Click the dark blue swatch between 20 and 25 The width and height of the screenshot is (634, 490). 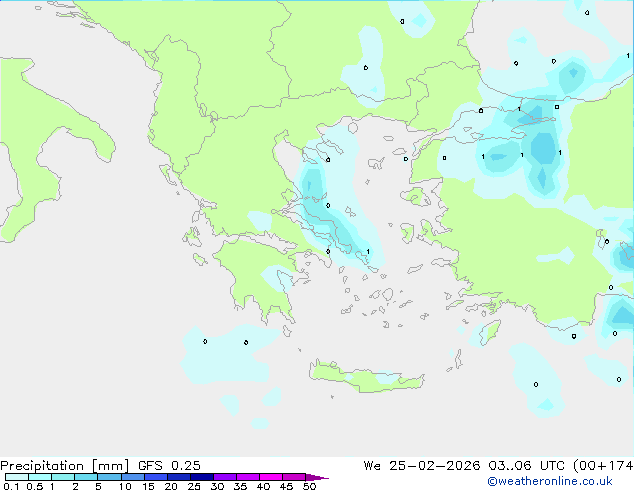pyautogui.click(x=179, y=477)
